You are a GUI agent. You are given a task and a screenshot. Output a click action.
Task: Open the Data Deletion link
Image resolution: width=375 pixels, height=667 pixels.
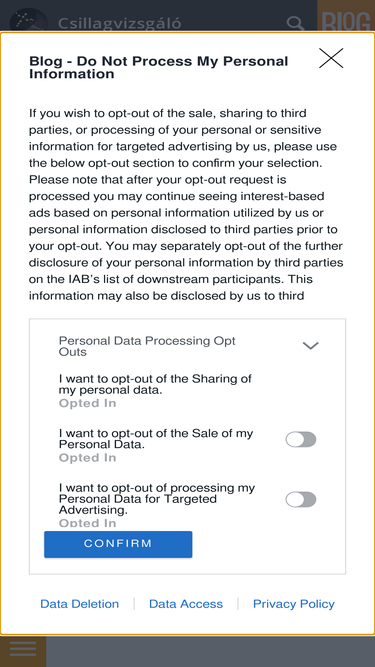point(80,604)
